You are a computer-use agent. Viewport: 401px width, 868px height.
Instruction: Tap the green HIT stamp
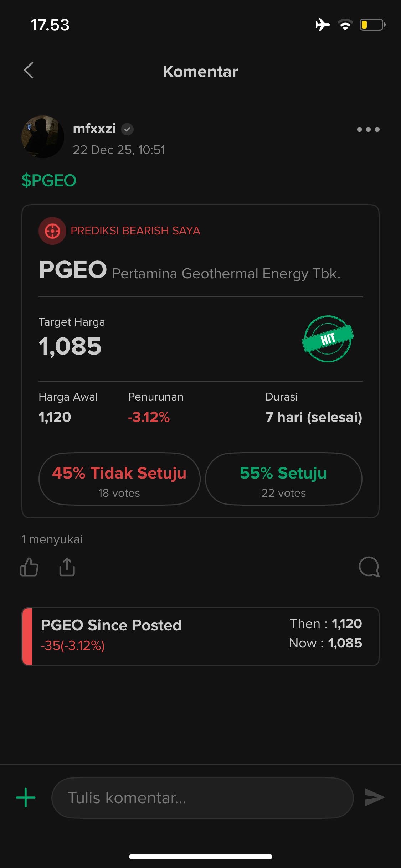328,339
